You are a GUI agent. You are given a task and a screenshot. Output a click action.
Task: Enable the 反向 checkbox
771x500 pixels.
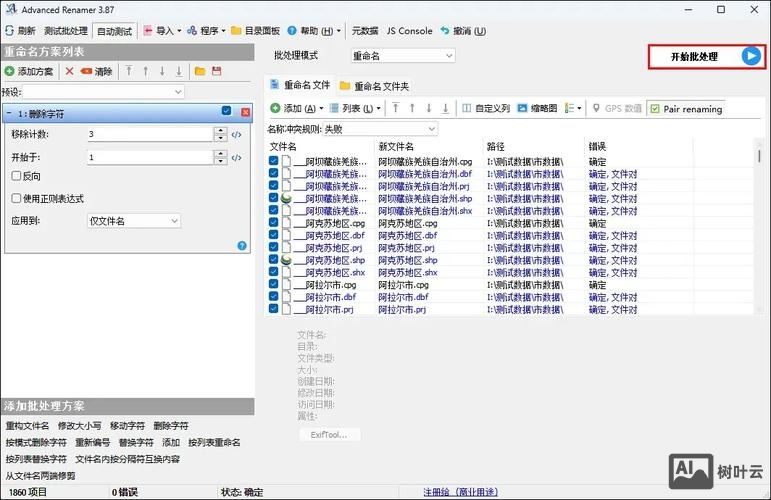coord(16,176)
